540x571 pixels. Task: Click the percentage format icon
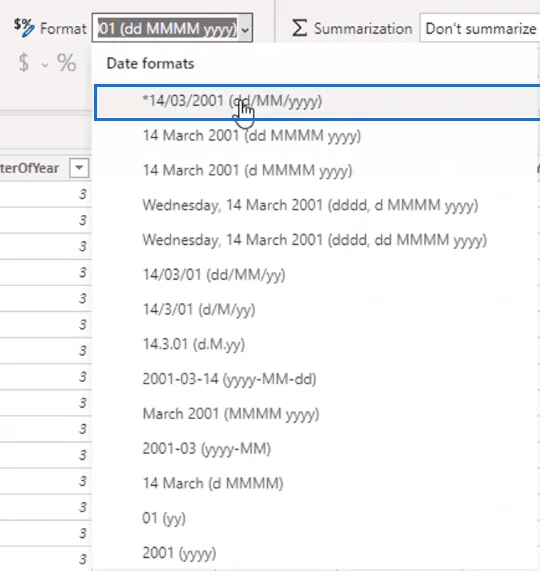(x=67, y=62)
